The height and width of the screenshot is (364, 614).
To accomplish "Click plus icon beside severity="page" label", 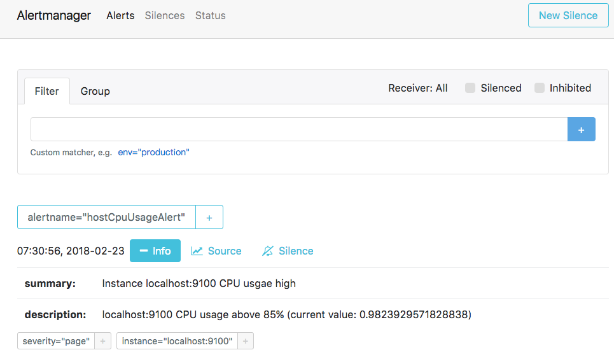I will point(103,341).
